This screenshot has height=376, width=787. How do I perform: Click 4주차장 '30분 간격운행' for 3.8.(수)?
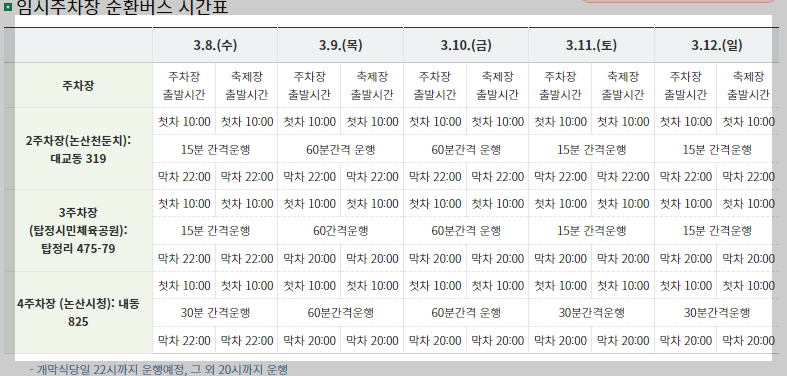(x=215, y=313)
